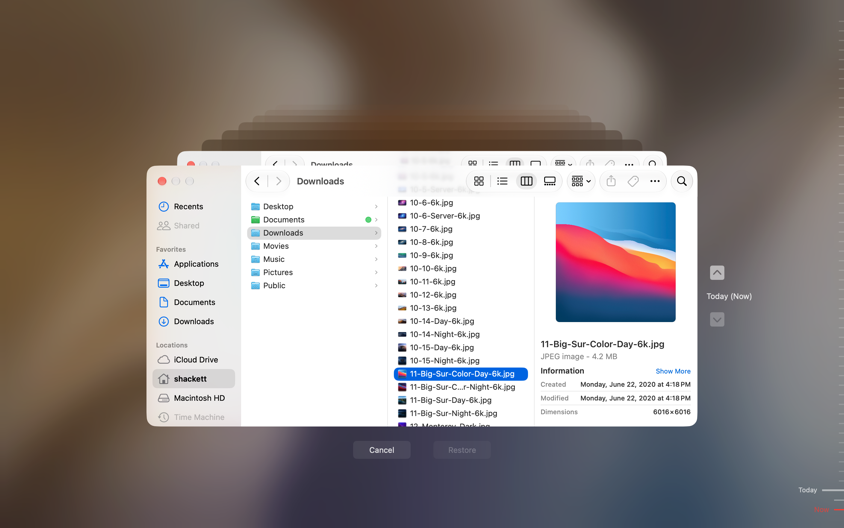The image size is (844, 528).
Task: Click the Share icon in toolbar
Action: tap(611, 181)
